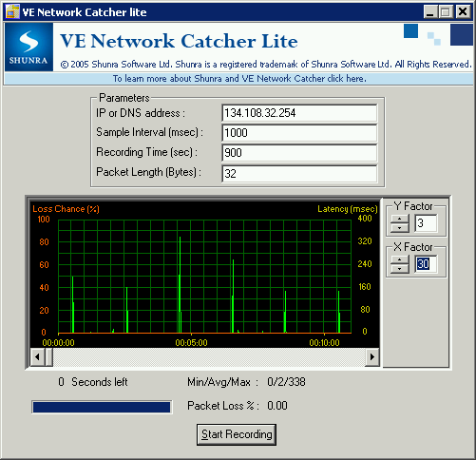The image size is (476, 460).
Task: Click graph scrollbar right arrow
Action: pyautogui.click(x=372, y=356)
